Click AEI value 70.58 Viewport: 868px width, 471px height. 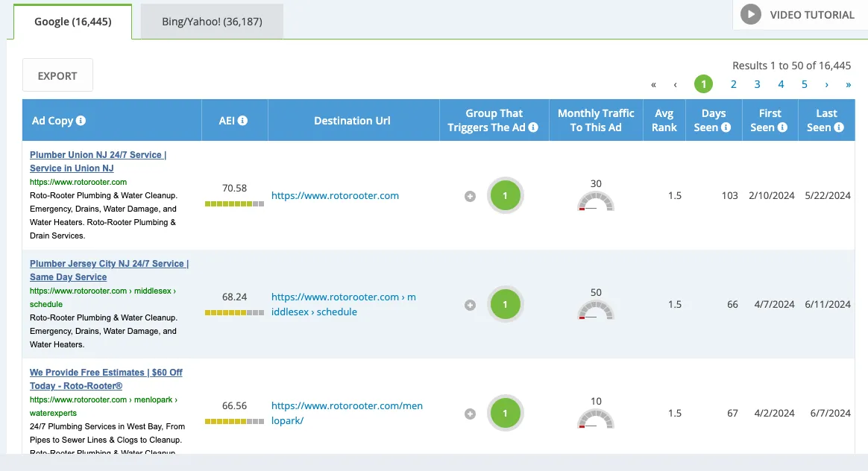234,189
